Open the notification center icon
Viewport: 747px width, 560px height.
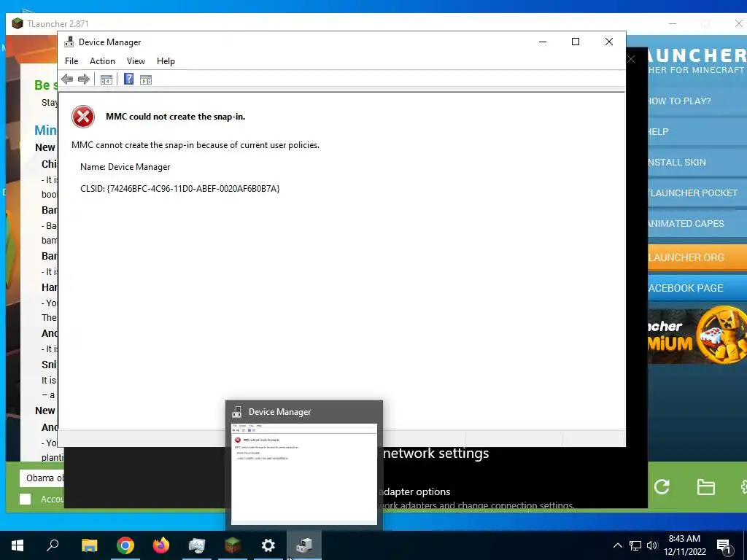724,545
